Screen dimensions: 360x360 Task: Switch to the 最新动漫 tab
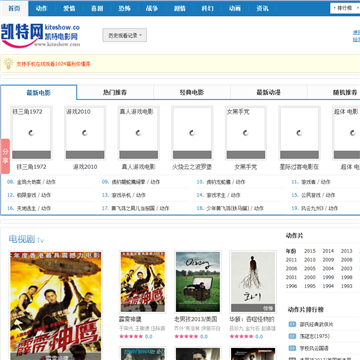pos(269,93)
